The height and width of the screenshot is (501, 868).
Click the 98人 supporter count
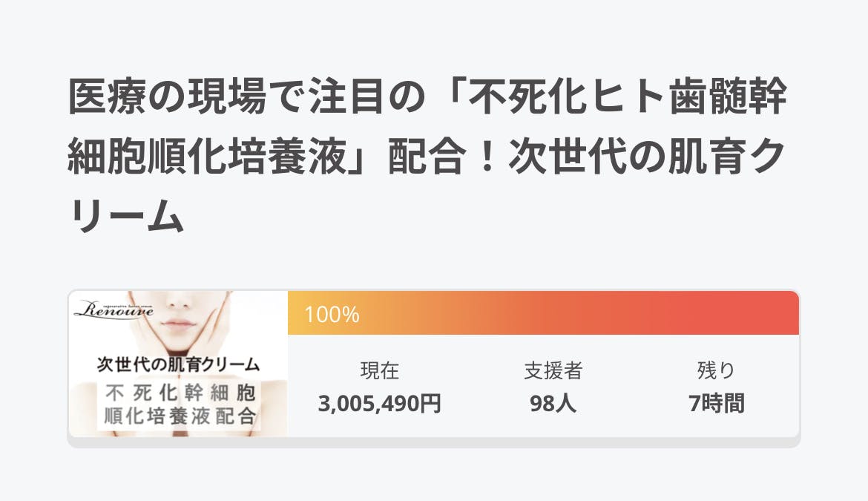coord(553,404)
